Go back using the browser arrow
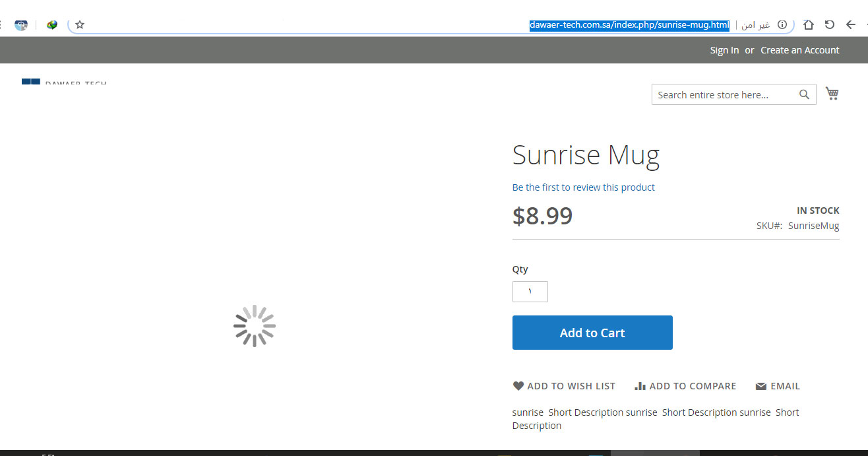 pos(850,25)
